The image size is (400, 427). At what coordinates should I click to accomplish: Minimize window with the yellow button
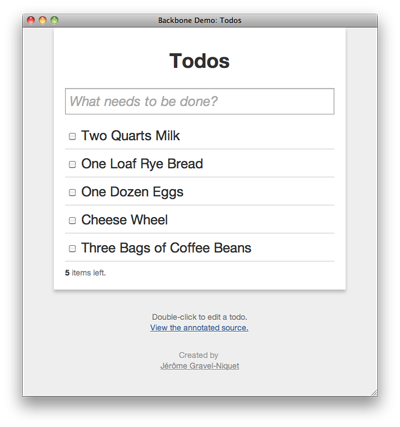(x=43, y=20)
